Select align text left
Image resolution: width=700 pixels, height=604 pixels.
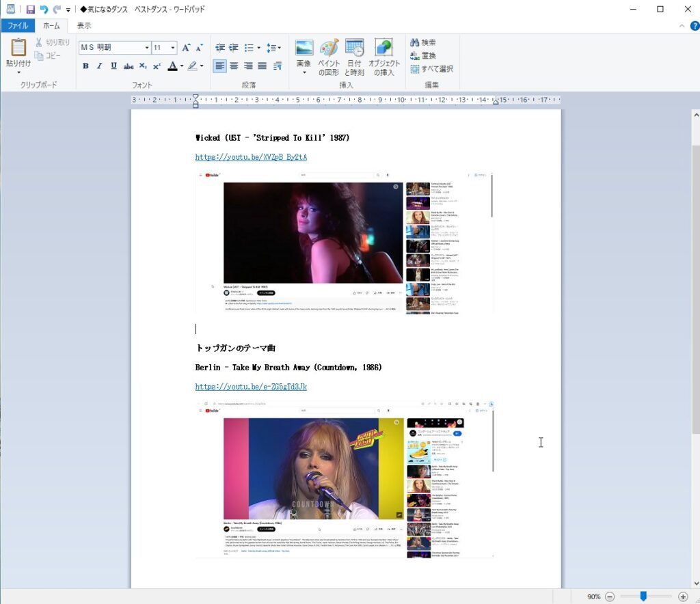click(219, 66)
